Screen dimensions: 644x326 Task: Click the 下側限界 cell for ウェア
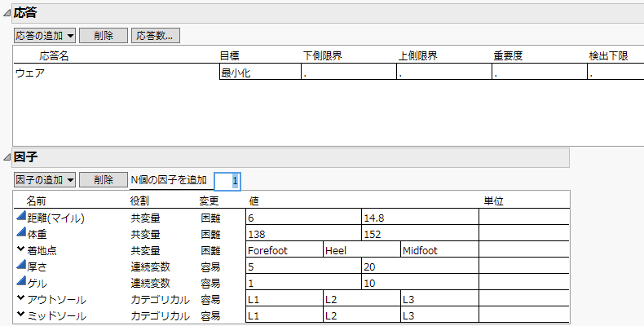coord(349,73)
